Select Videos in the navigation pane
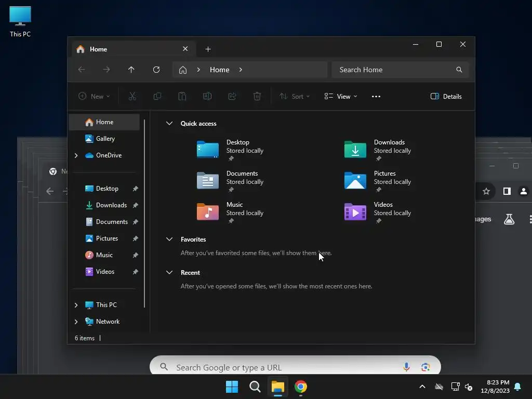The image size is (532, 399). pyautogui.click(x=104, y=272)
